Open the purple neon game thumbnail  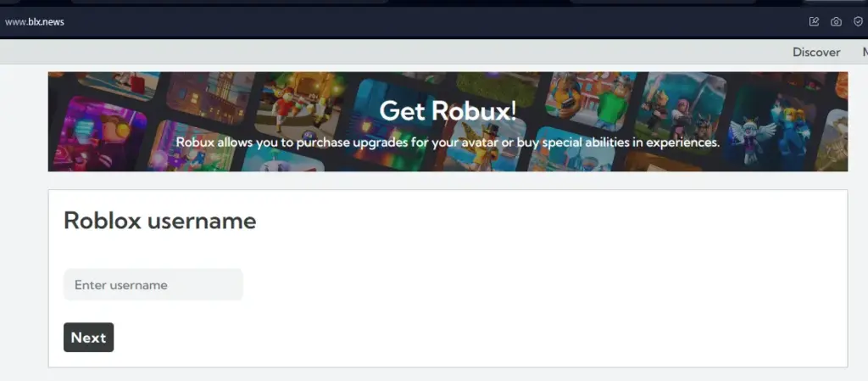coord(100,133)
